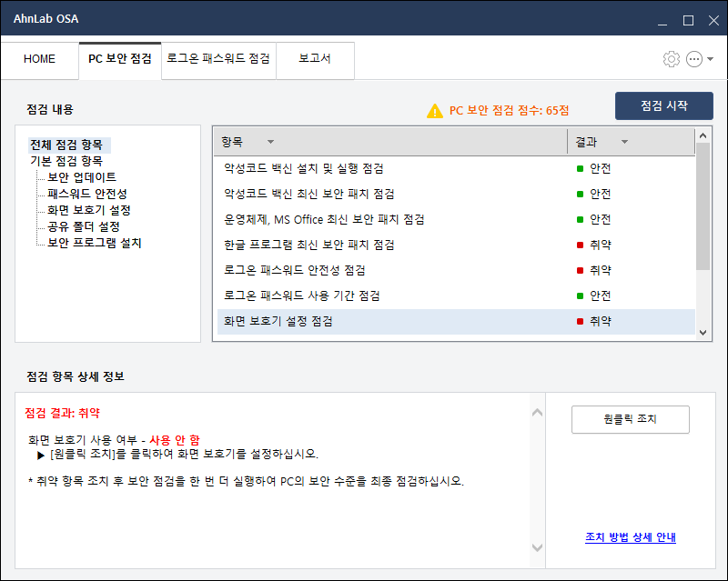Image resolution: width=728 pixels, height=581 pixels.
Task: Select row 화면 보호기 설정 점검
Action: tap(456, 321)
